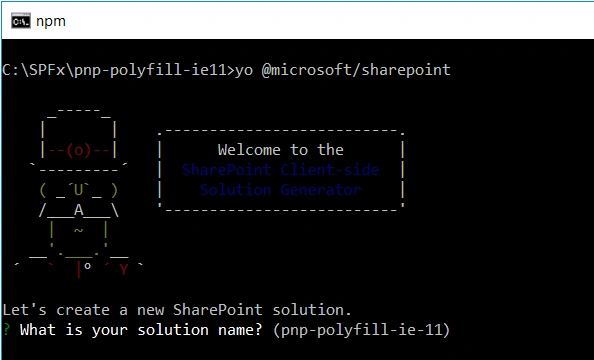Open the command prompt icon system menu
594x360 pixels.
[20, 21]
